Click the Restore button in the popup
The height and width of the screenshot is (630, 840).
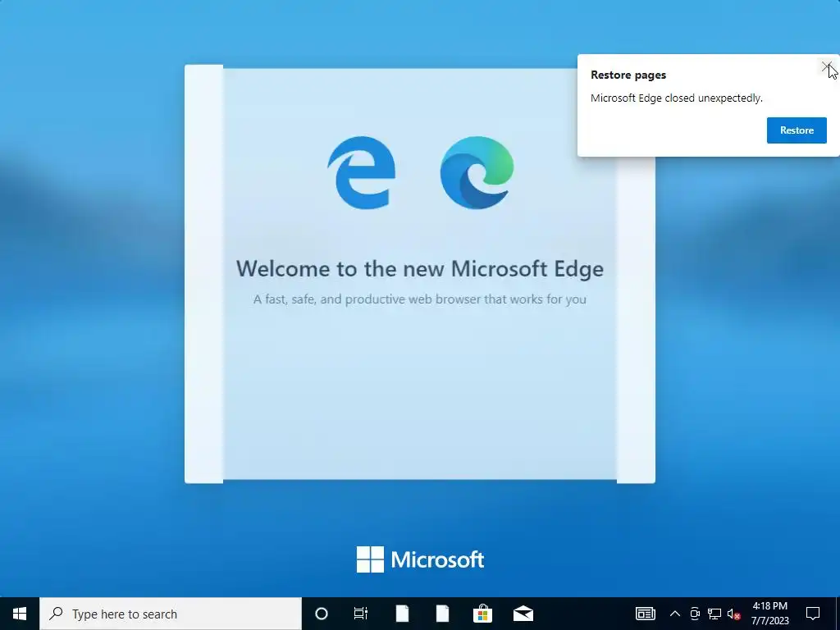(x=796, y=130)
